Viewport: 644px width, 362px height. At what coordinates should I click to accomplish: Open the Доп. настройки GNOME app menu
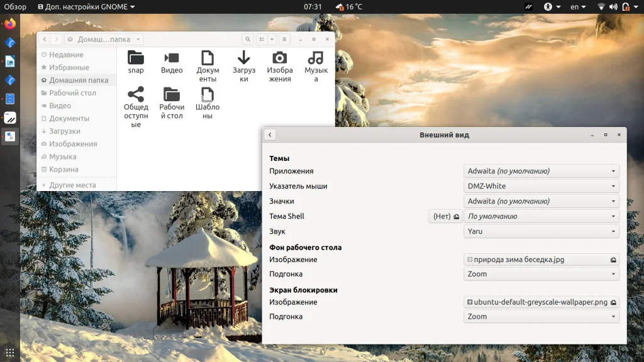coord(86,7)
